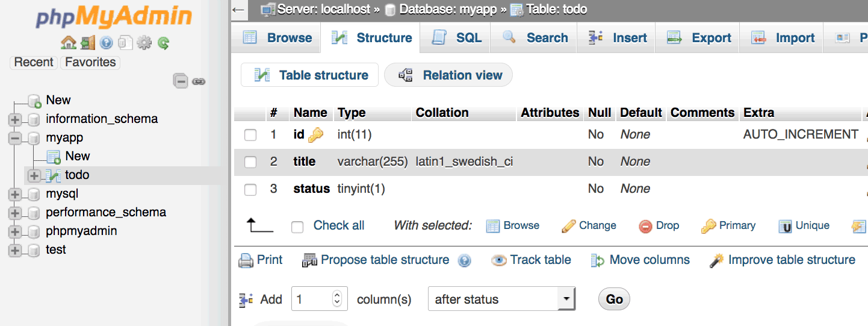Click the green reload navigation icon
This screenshot has height=326, width=868.
(163, 43)
